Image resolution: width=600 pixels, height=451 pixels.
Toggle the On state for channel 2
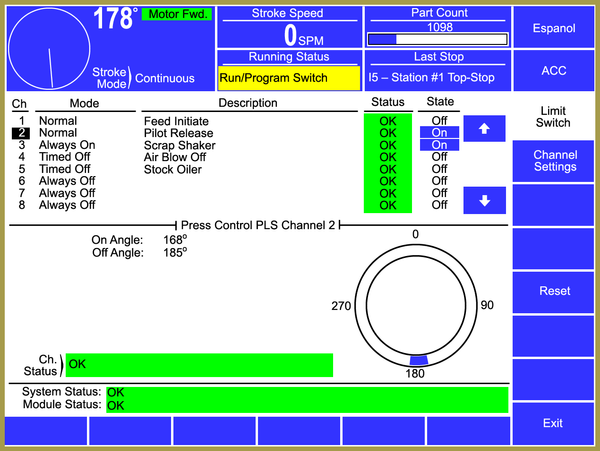pos(439,133)
